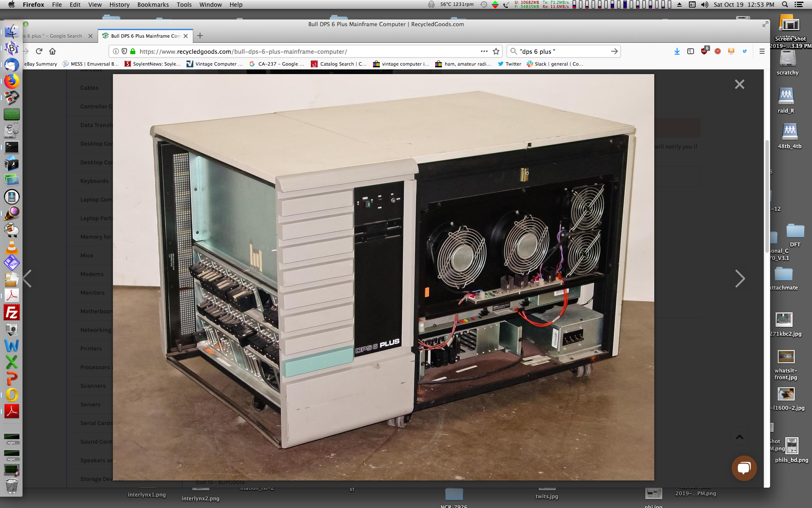Screen dimensions: 812x508
Task: Open Vintage Computer bookmark link
Action: [x=215, y=64]
